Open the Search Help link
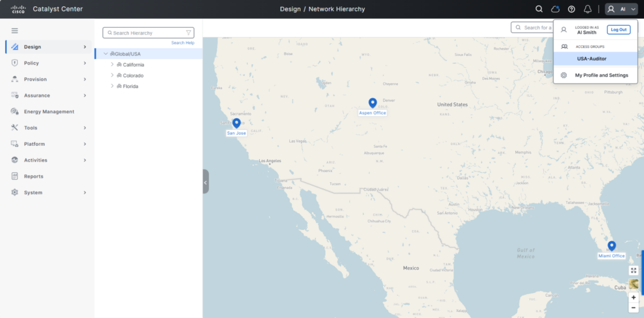 tap(182, 43)
